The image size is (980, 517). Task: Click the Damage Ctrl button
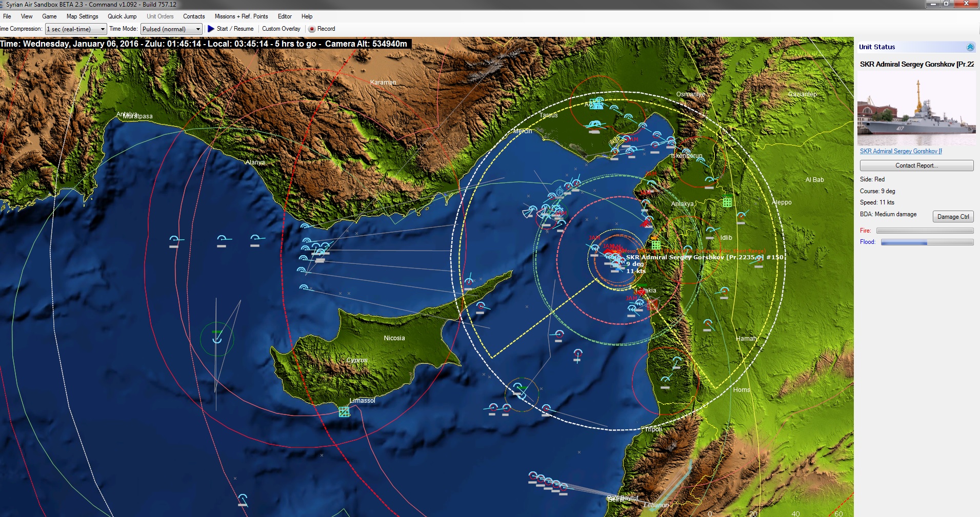point(953,217)
